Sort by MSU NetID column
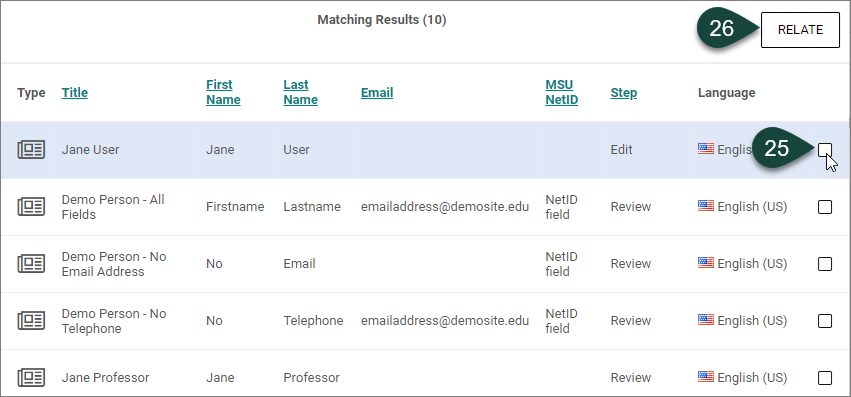The width and height of the screenshot is (851, 397). (561, 92)
